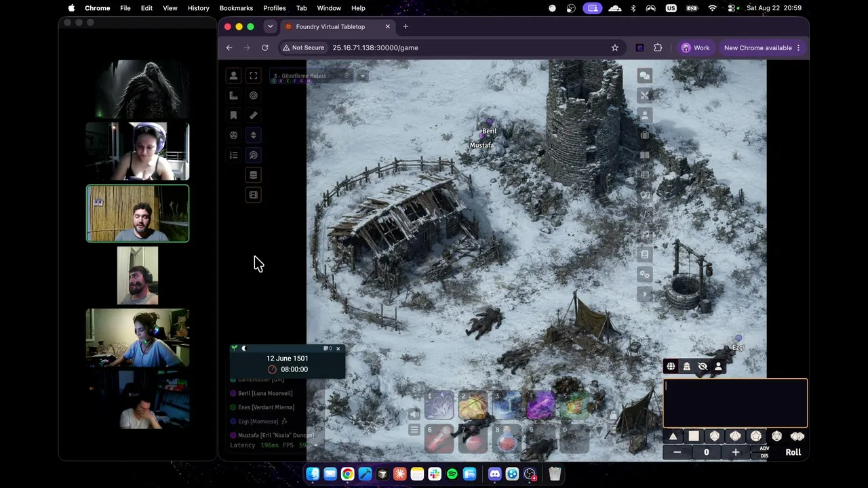Open the hotbar menu lines icon
This screenshot has height=488, width=868.
tap(414, 430)
